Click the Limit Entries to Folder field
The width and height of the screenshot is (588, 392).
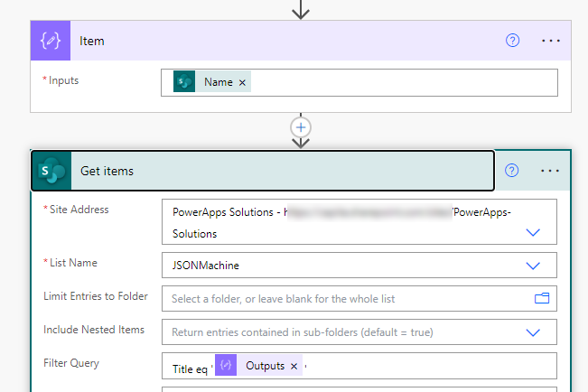(x=359, y=299)
